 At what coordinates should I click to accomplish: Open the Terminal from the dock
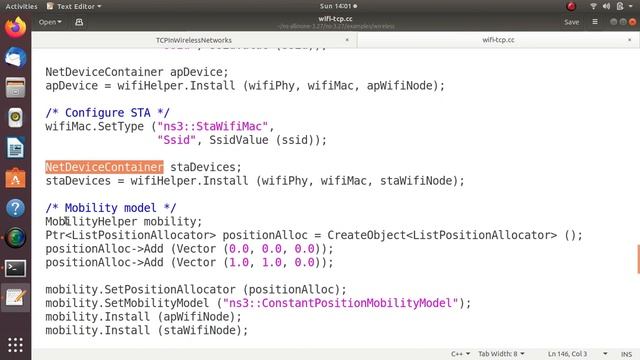pyautogui.click(x=16, y=268)
